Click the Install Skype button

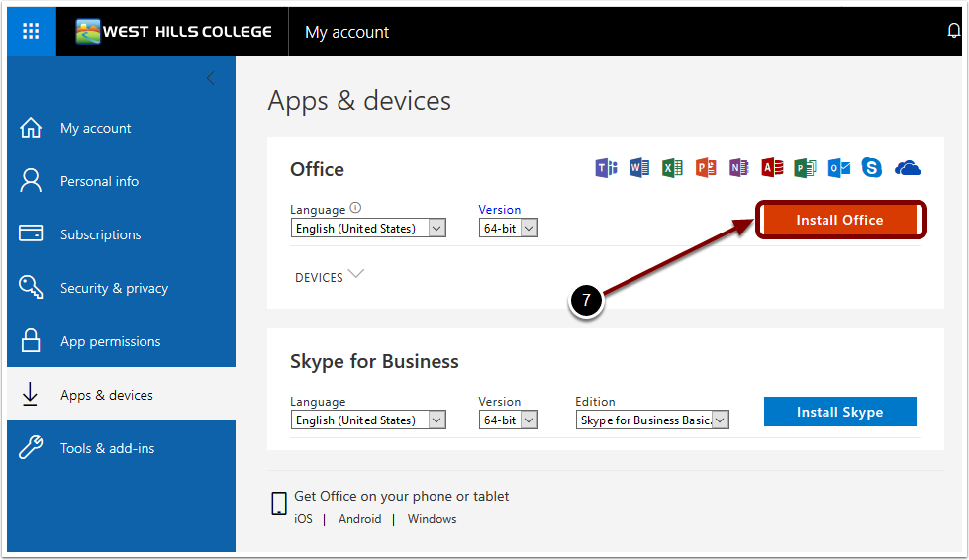(x=840, y=412)
